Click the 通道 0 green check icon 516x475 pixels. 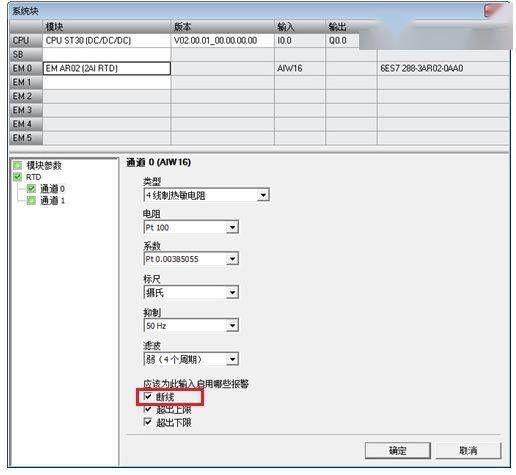pos(31,189)
